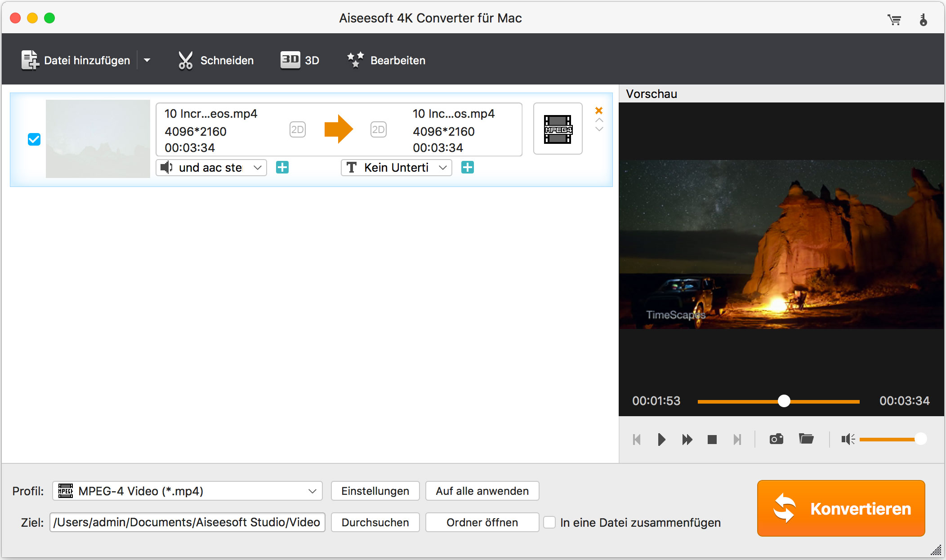Screen dimensions: 946x560
Task: Open the dropdown arrow next to Datei hinzufügen
Action: click(147, 60)
